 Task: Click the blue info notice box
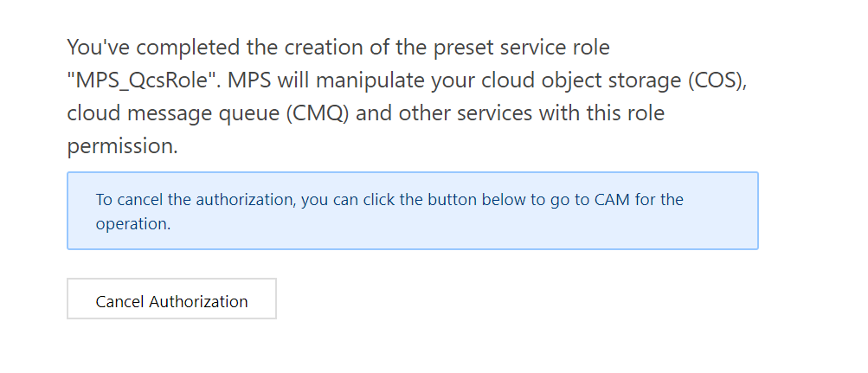(x=413, y=211)
